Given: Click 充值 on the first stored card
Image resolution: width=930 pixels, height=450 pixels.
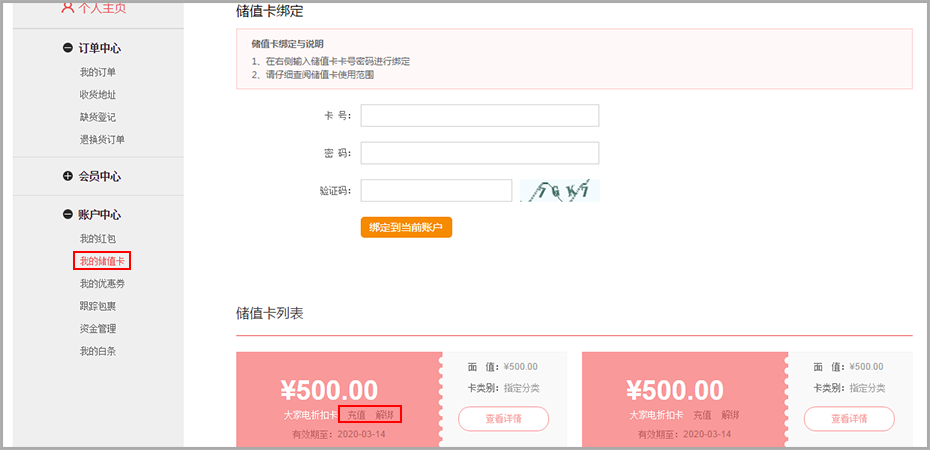Looking at the screenshot, I should coord(356,415).
